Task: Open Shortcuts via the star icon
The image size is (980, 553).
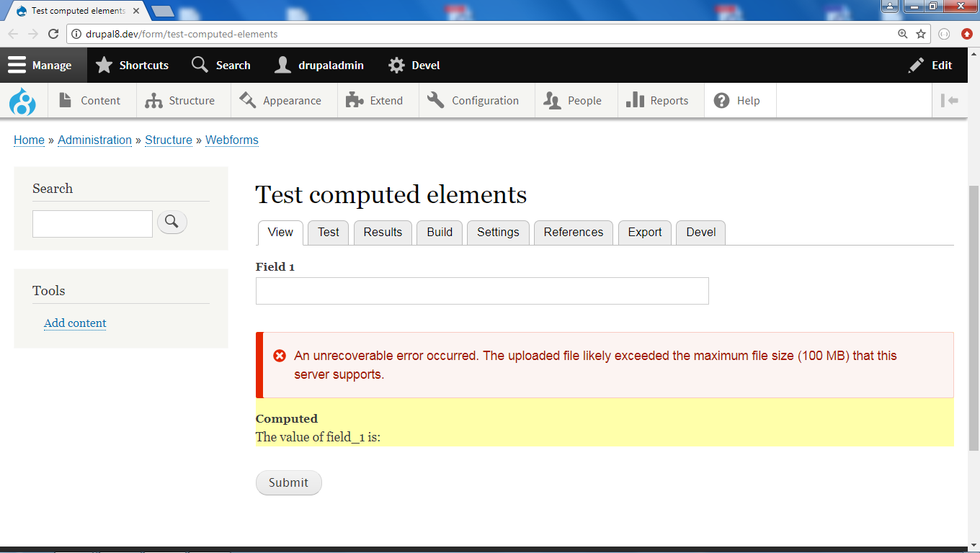Action: tap(104, 65)
